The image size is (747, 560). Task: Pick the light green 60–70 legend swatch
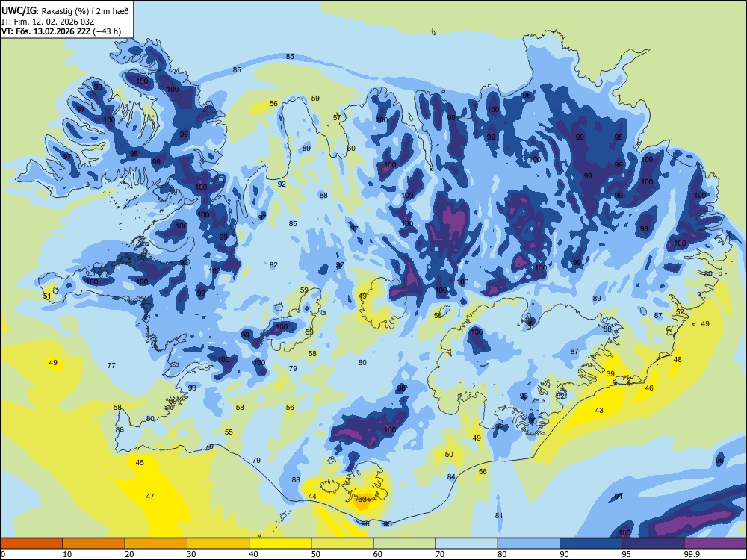[404, 544]
